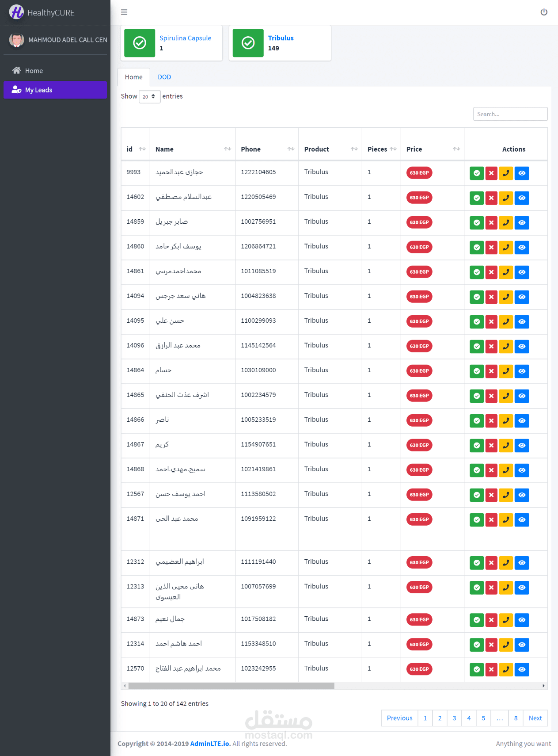This screenshot has width=558, height=756.
Task: View lead 12312 with eye icon
Action: point(522,562)
